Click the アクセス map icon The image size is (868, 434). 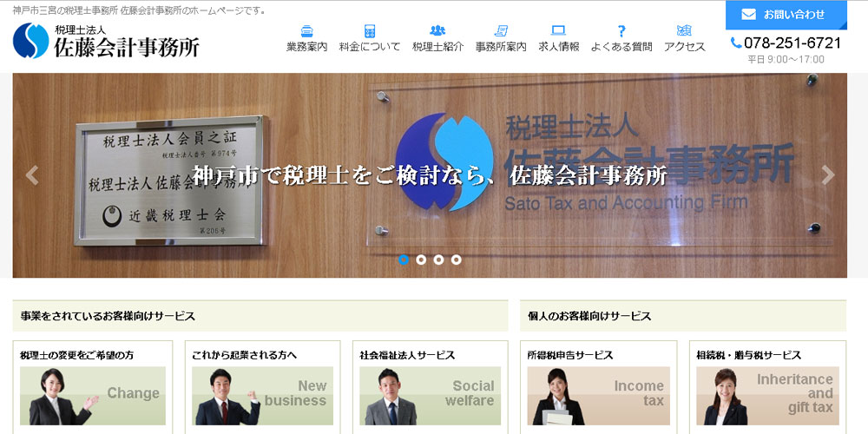[x=684, y=30]
